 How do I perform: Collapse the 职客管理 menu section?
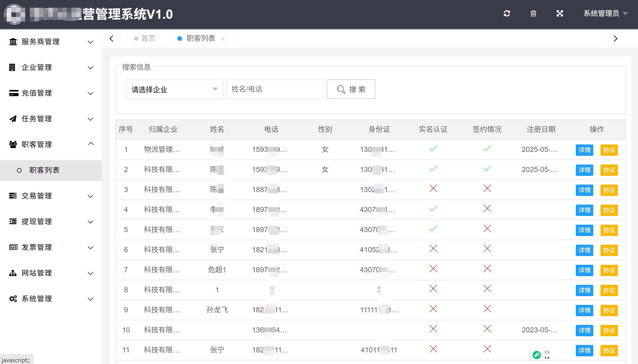tap(91, 144)
